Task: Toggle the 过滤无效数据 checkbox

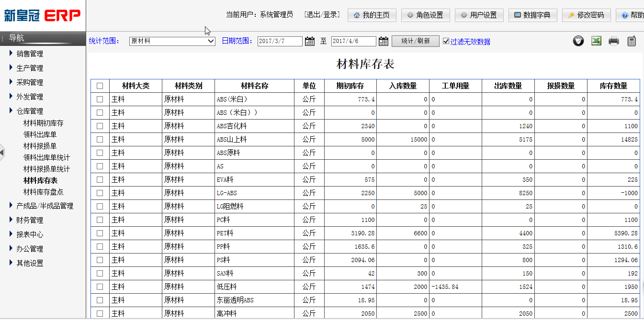Action: click(446, 42)
